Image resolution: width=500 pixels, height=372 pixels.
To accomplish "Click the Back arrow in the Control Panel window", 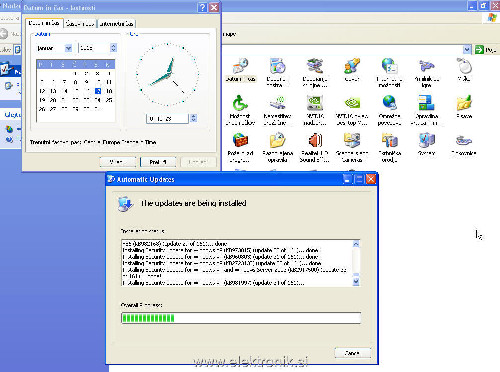I will tap(4, 33).
